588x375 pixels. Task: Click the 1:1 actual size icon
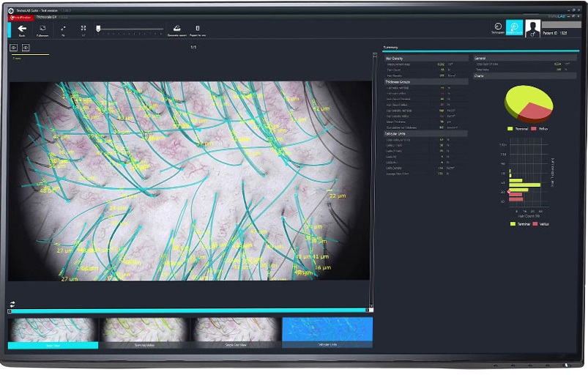pos(83,29)
